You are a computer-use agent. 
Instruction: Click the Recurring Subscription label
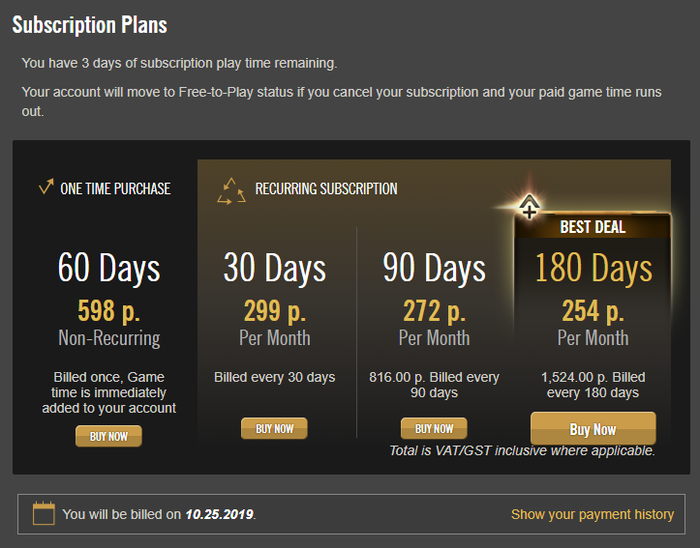pos(326,188)
